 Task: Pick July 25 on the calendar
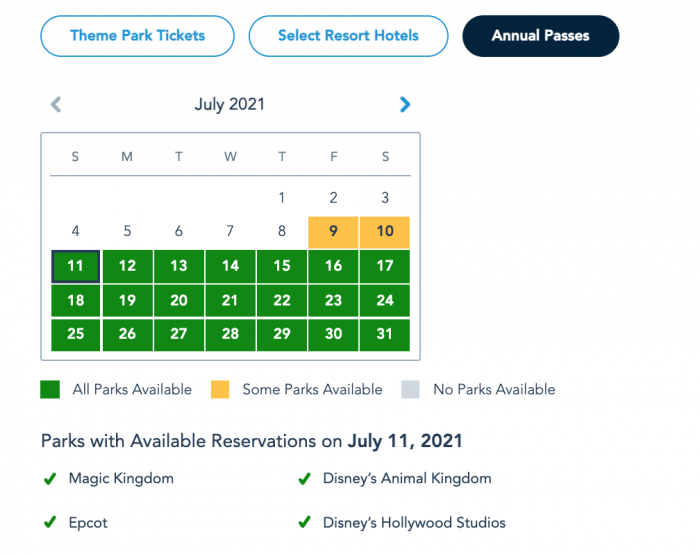75,334
